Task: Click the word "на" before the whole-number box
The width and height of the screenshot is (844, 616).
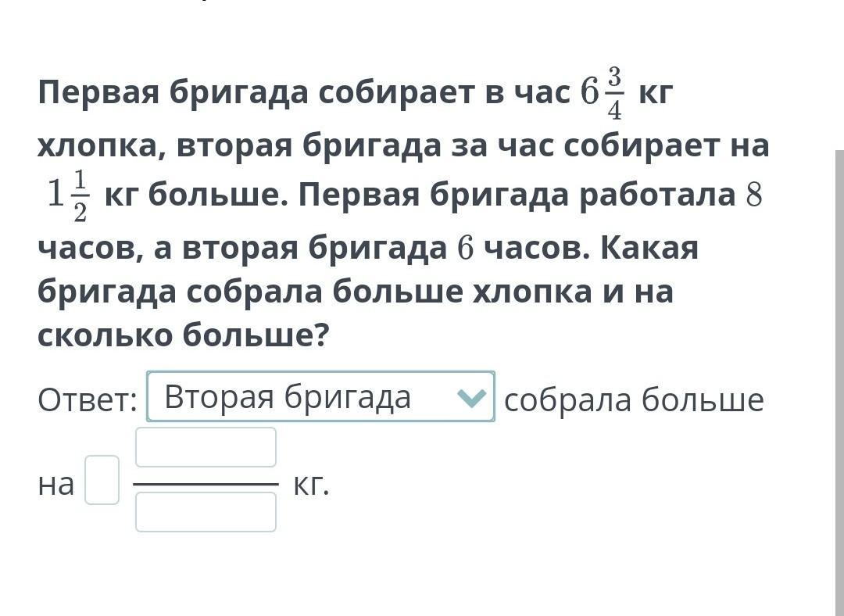Action: (55, 485)
